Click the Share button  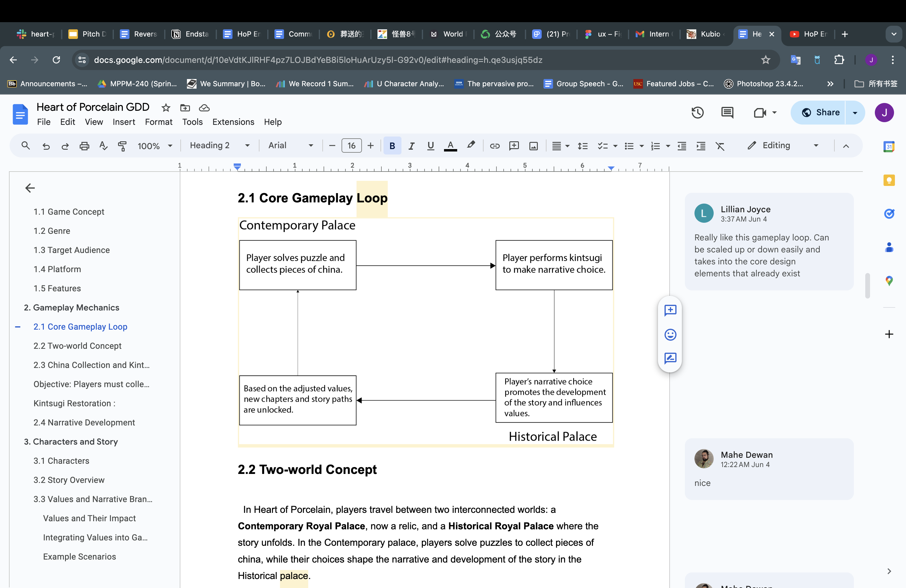coord(819,113)
